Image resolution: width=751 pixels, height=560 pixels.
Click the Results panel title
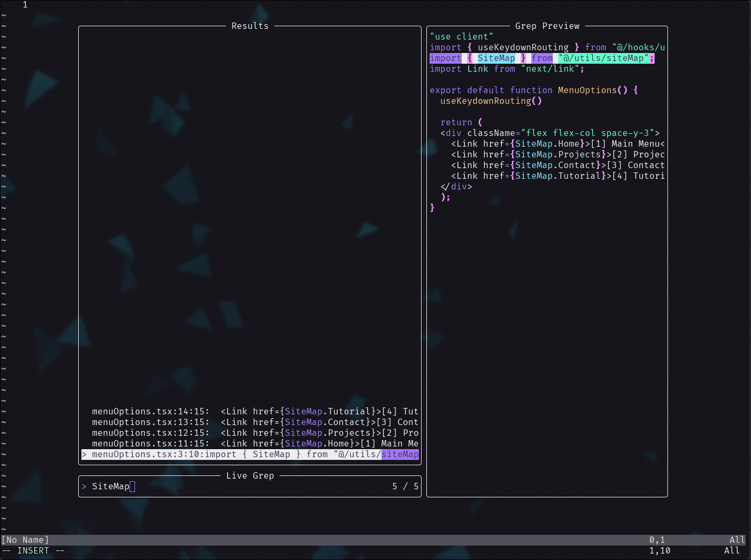[x=250, y=25]
